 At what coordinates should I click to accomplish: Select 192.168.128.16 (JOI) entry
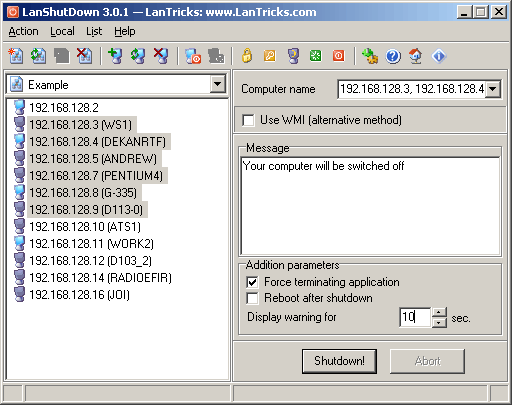(79, 295)
